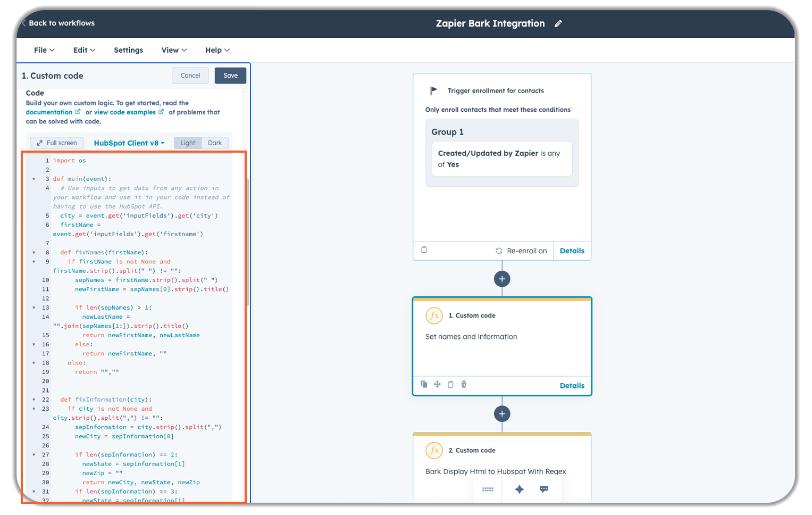Open the Settings menu item

(x=128, y=50)
